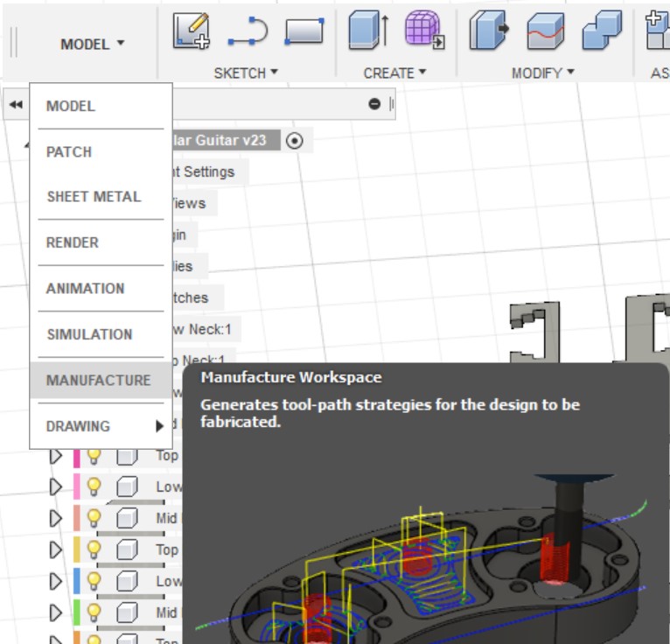Click the blue color bar on Low row
Viewport: 670px width, 644px height.
pos(76,581)
